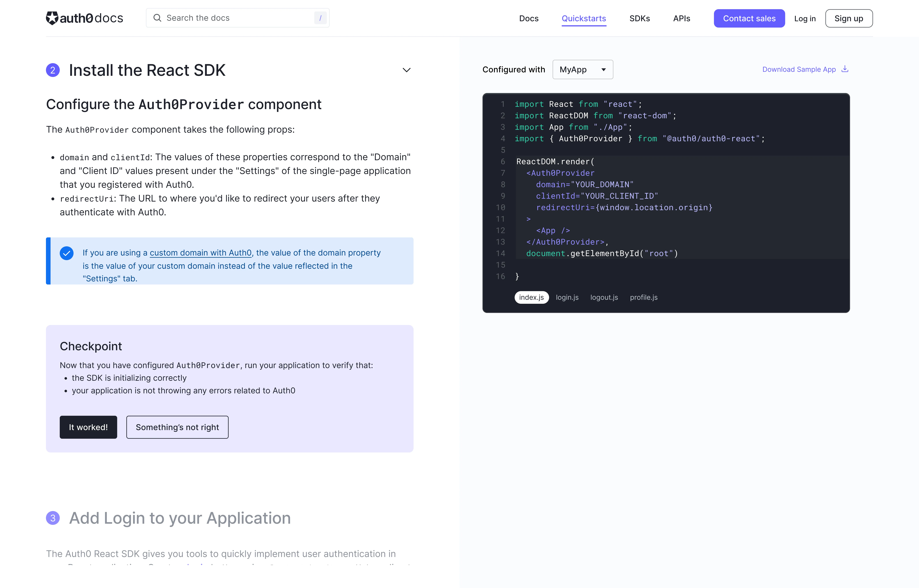Click the Sign up button
Viewport: 919px width, 588px height.
point(849,18)
